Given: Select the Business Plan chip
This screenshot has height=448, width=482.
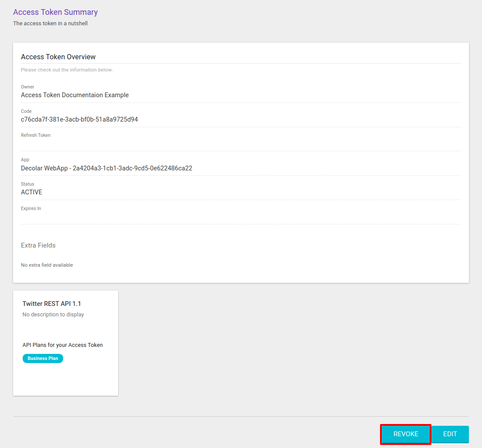Looking at the screenshot, I should (x=43, y=358).
